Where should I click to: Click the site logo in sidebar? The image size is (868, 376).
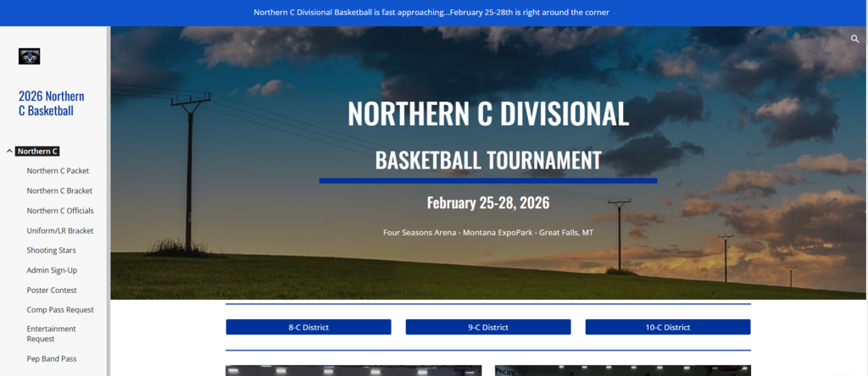[x=30, y=56]
